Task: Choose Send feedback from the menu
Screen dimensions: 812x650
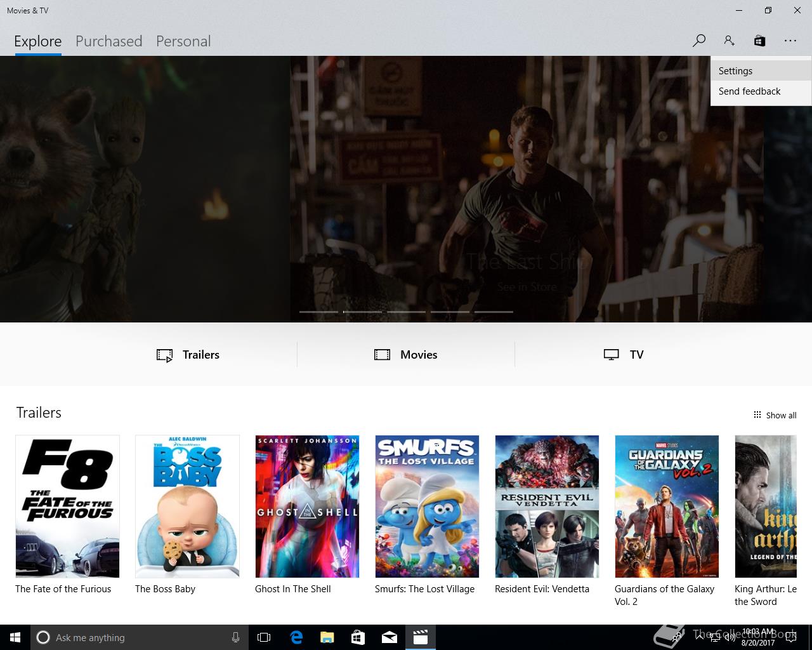Action: pos(761,91)
